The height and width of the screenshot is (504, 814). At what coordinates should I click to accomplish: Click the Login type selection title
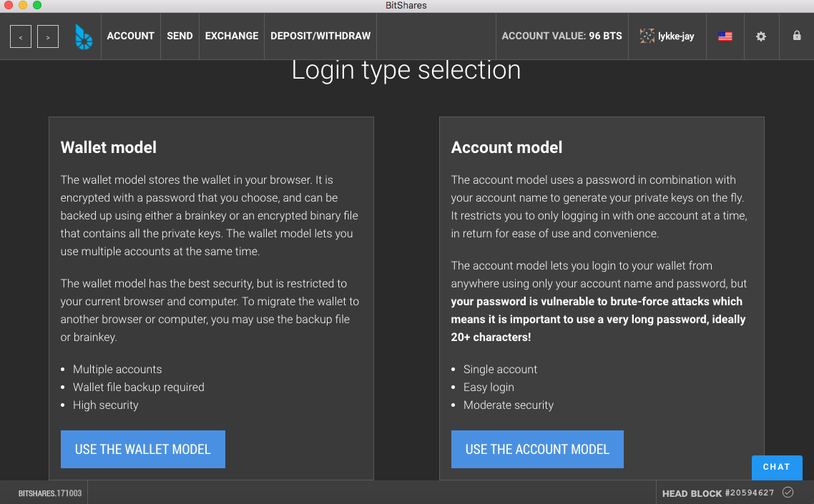406,69
